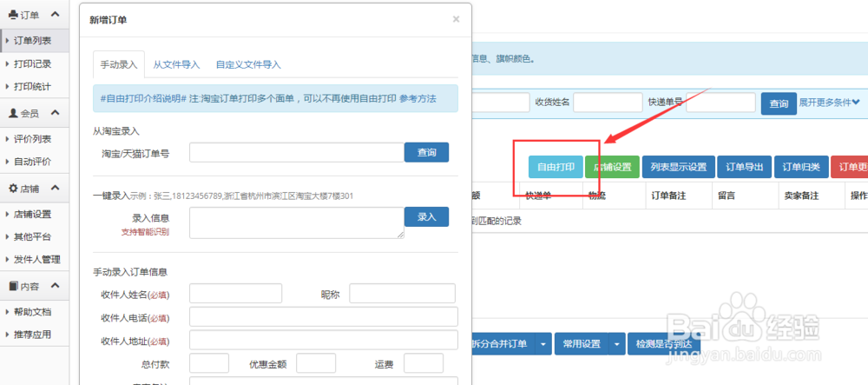Viewport: 868px width, 385px height.
Task: Click the person icon beside 会员
Action: pyautogui.click(x=13, y=113)
